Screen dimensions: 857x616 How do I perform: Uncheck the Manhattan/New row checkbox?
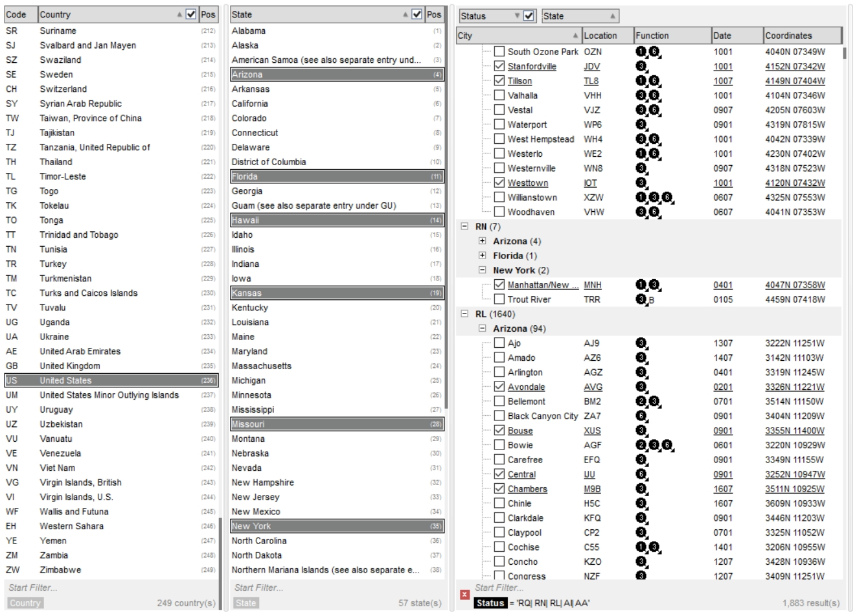click(x=499, y=285)
